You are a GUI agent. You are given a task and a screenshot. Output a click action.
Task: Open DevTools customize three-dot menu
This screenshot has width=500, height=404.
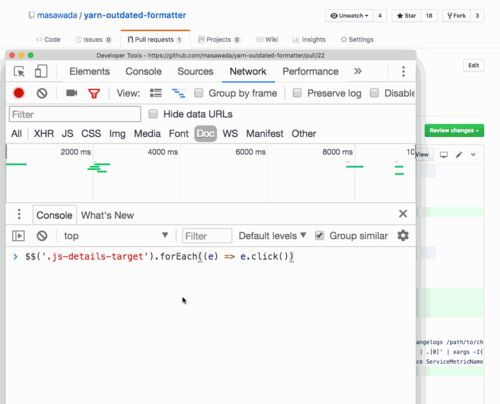(x=403, y=71)
